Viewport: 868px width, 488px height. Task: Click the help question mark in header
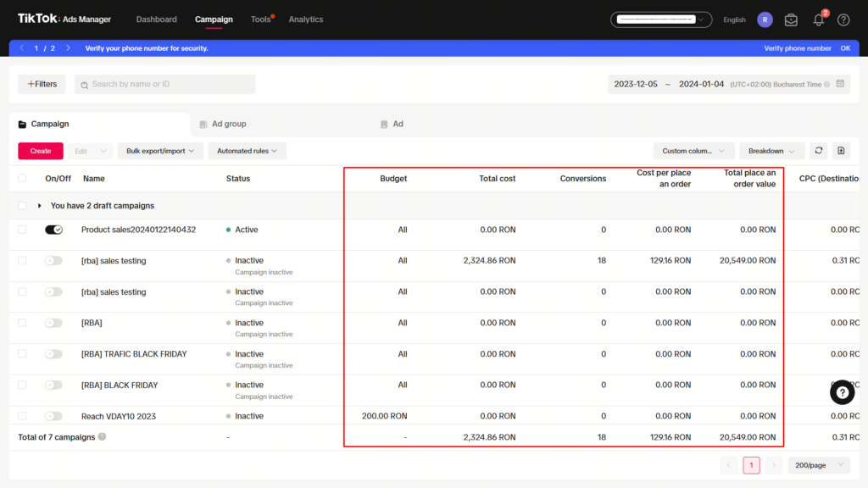843,20
